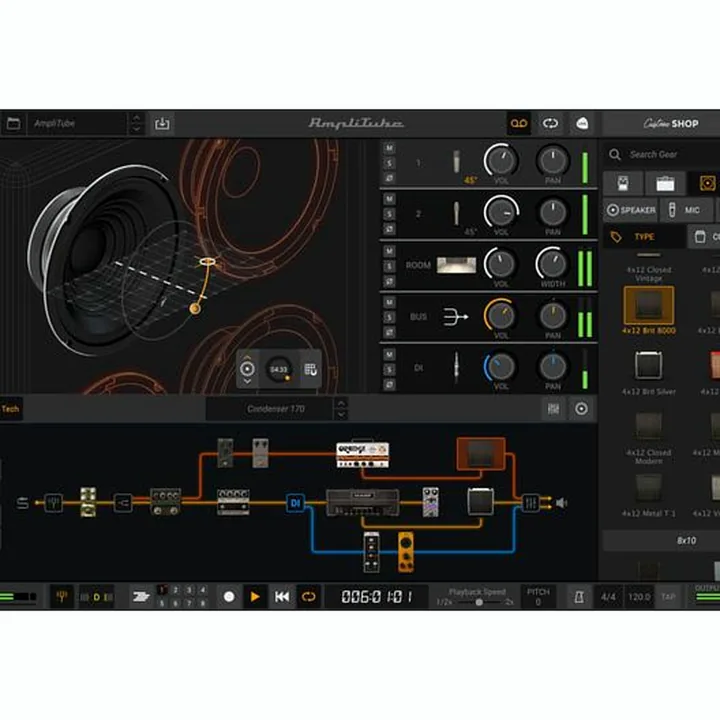The height and width of the screenshot is (720, 720).
Task: Click the bus routing trident icon
Action: (x=455, y=316)
